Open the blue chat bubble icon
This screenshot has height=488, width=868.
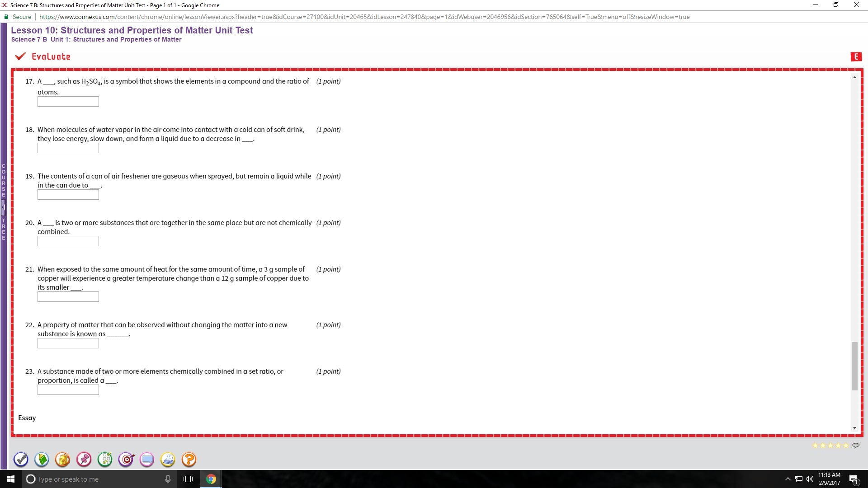tap(147, 460)
